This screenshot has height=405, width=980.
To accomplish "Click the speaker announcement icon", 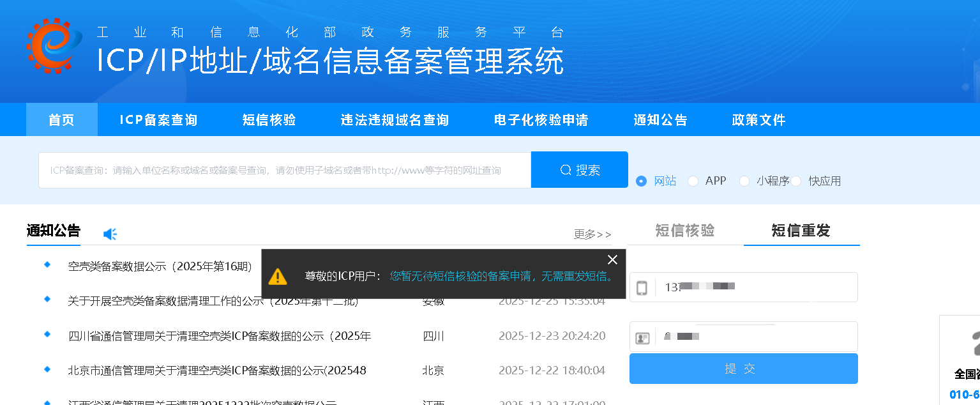I will tap(110, 234).
